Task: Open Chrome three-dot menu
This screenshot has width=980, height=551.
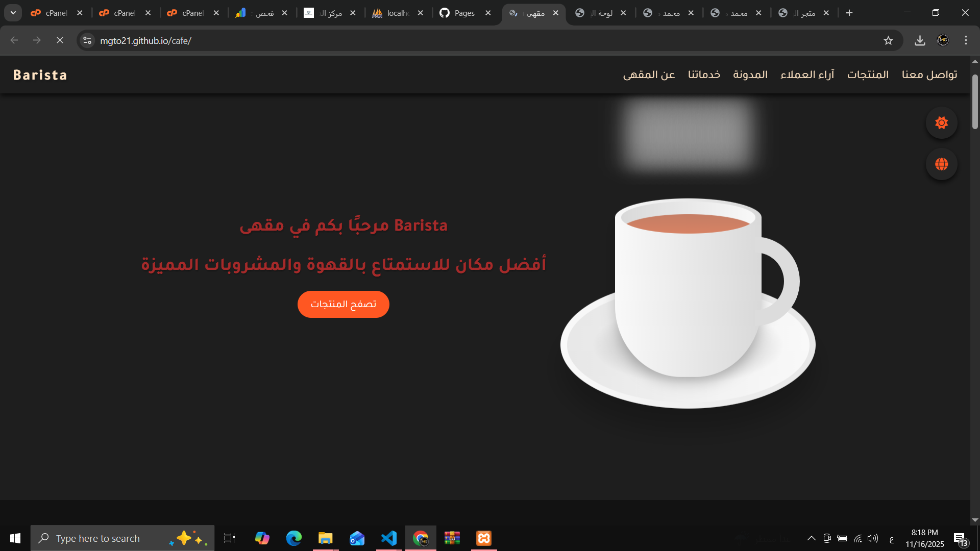Action: coord(966,41)
